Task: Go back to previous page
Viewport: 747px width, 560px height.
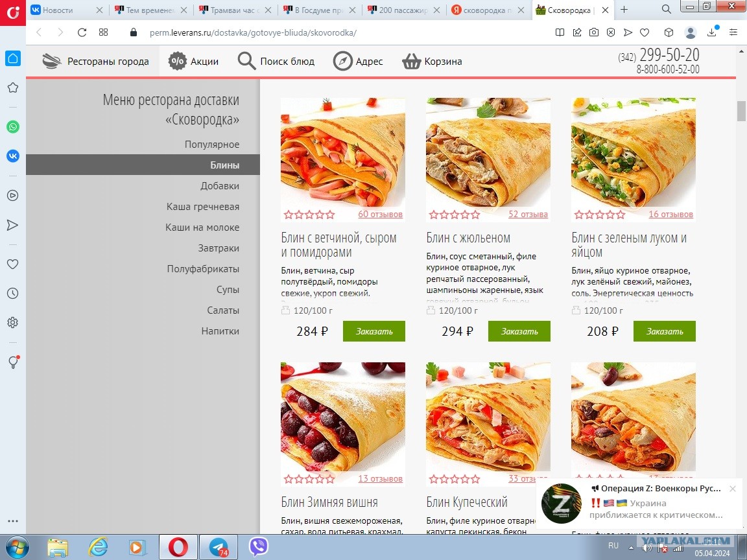Action: tap(39, 32)
